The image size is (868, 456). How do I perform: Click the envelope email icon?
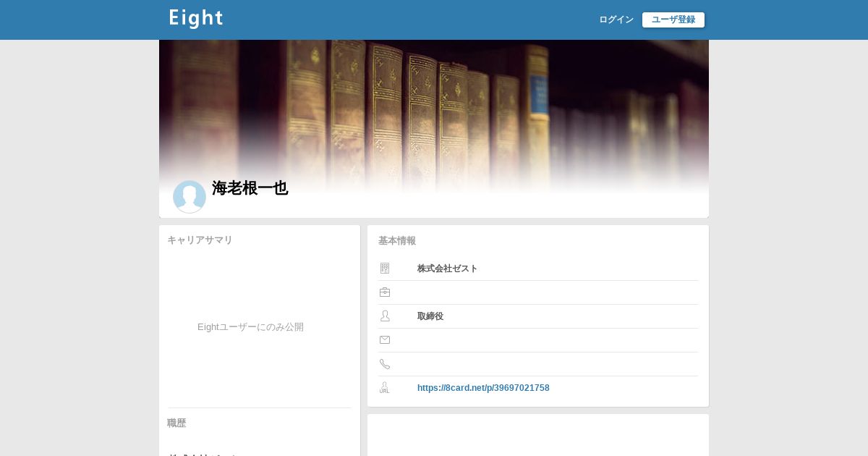(x=385, y=340)
